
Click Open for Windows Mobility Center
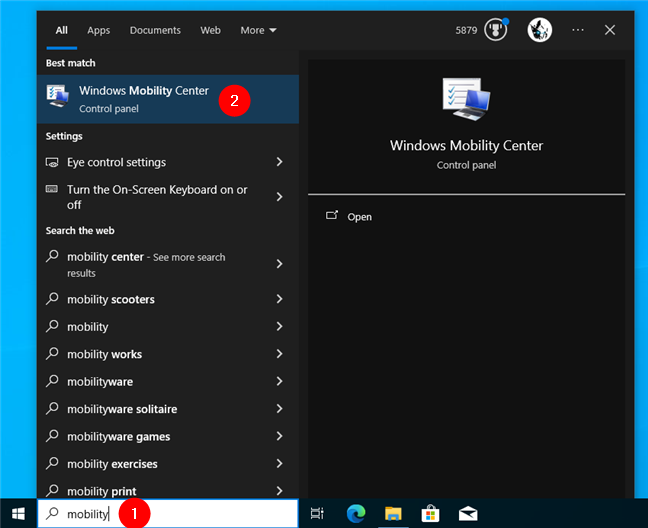point(359,217)
